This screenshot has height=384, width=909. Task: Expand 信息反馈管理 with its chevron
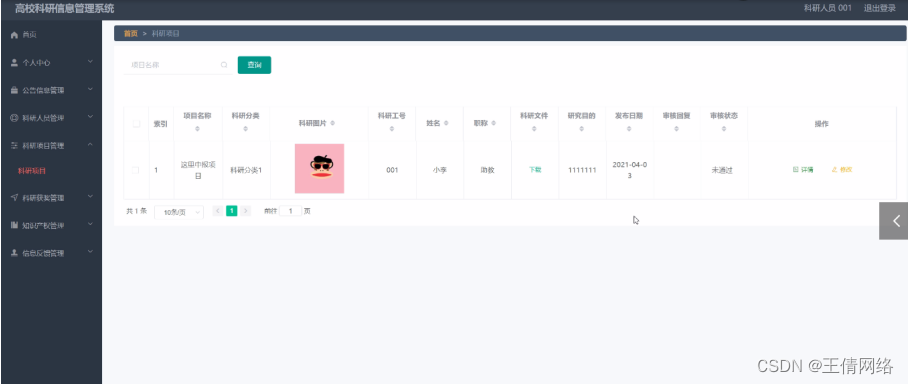point(90,252)
